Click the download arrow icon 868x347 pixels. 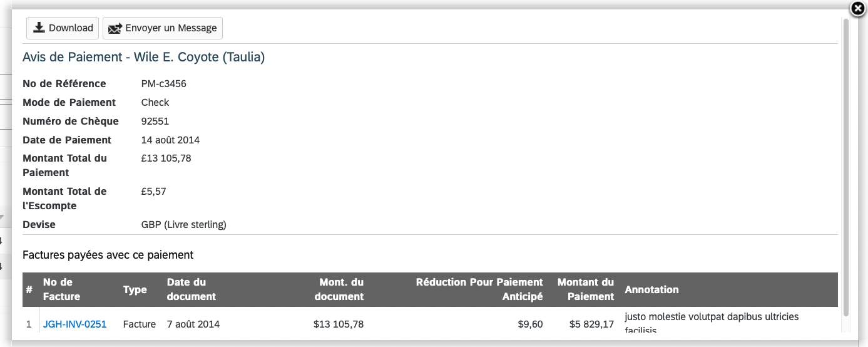coord(39,28)
